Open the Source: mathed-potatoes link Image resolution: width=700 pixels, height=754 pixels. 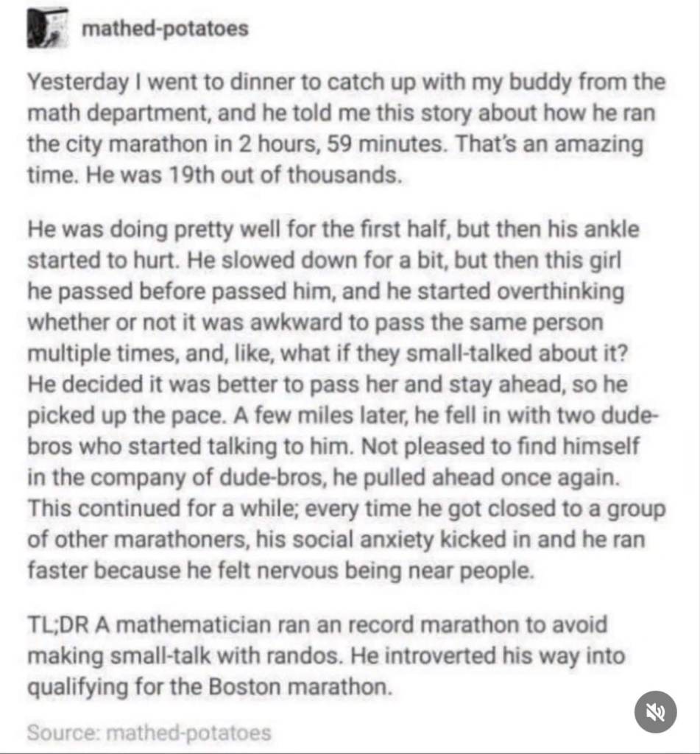click(x=149, y=733)
